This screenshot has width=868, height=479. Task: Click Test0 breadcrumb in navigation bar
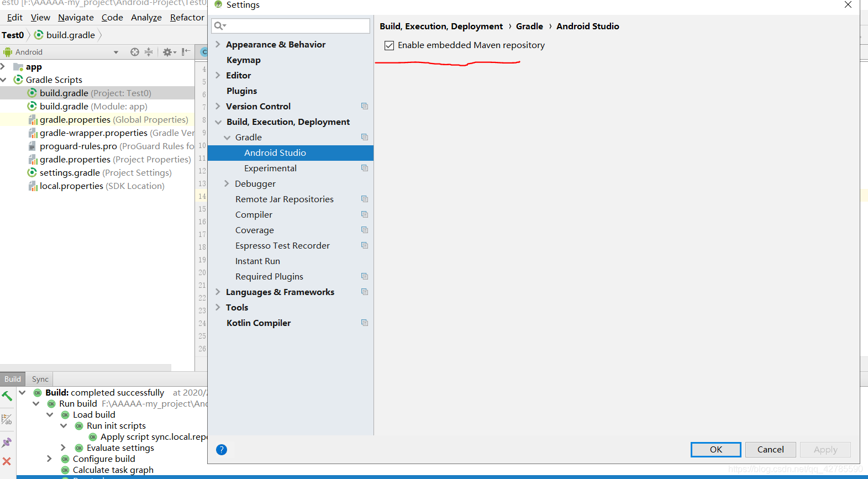[x=13, y=35]
